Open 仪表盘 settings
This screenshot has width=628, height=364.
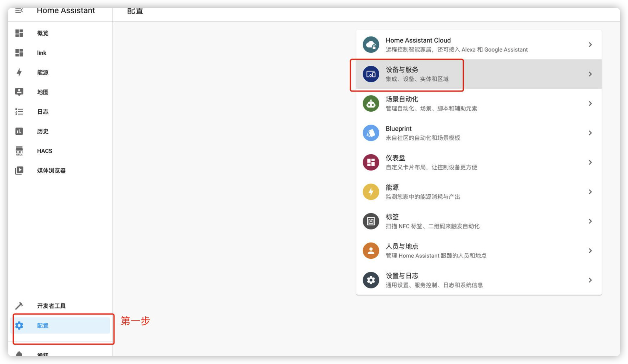pos(479,162)
